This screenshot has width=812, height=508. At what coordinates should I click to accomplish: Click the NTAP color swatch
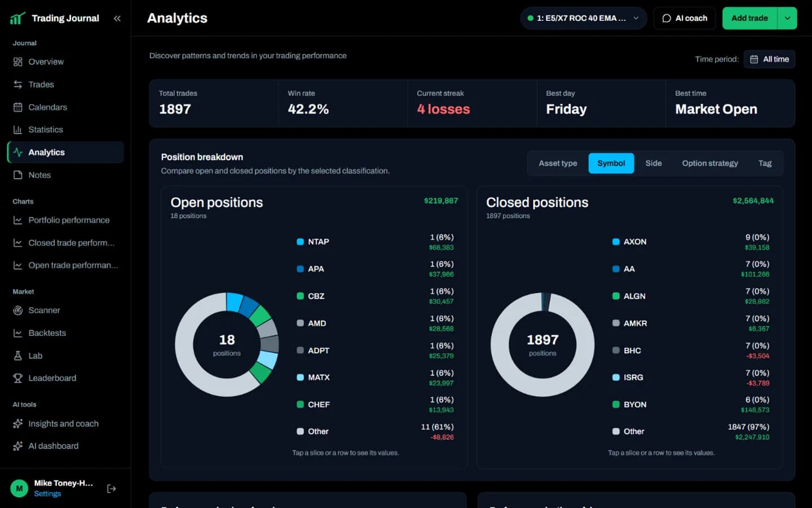(x=301, y=242)
